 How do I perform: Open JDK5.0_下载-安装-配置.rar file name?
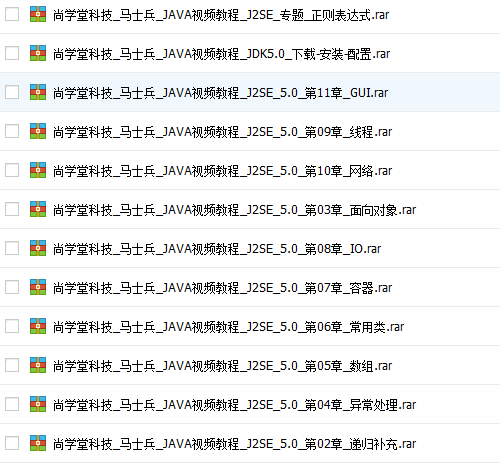tap(222, 54)
